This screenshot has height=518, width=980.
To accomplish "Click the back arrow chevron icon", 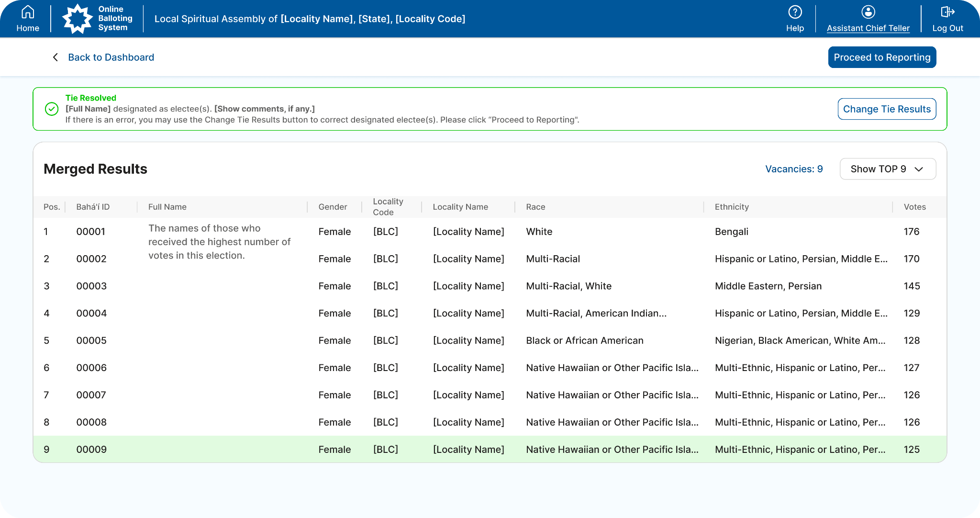I will pos(56,57).
